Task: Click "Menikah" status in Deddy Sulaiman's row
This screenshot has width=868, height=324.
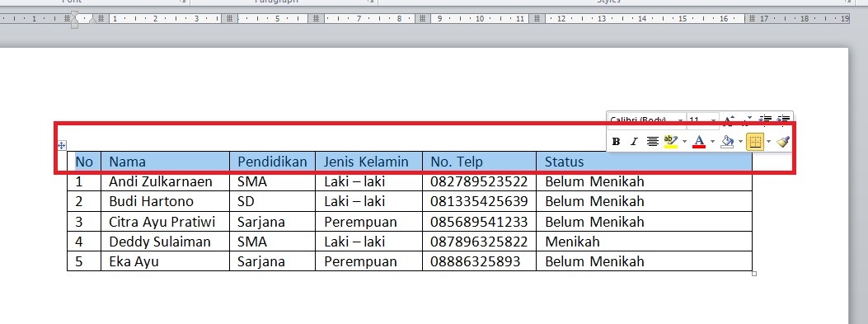Action: tap(572, 242)
